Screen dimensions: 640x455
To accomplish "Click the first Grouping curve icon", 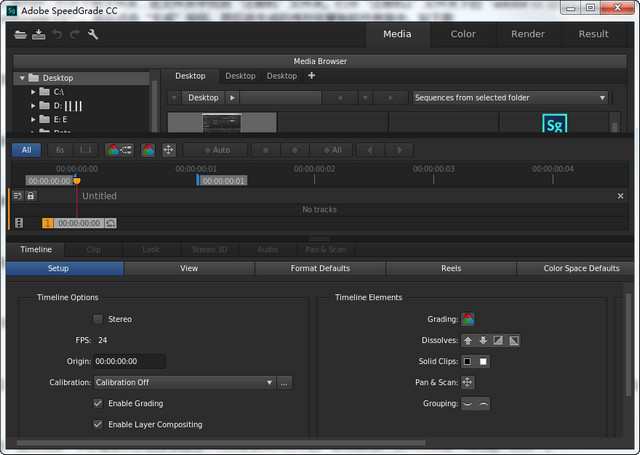I will pos(468,404).
